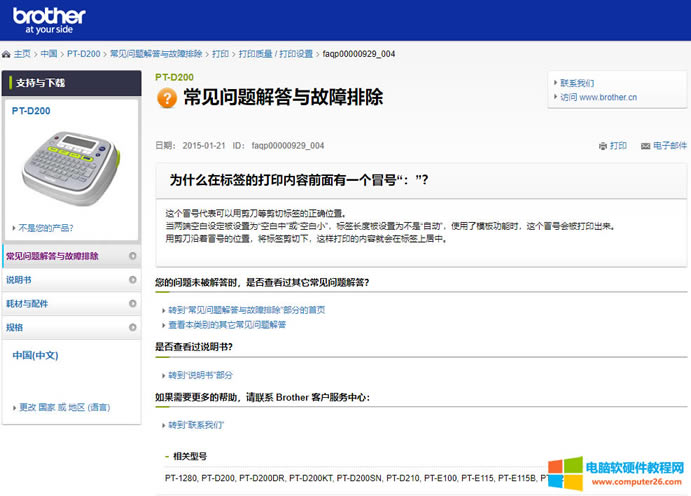Viewport: 691px width, 496px height.
Task: Click 中国 in the breadcrumb
Action: [48, 53]
